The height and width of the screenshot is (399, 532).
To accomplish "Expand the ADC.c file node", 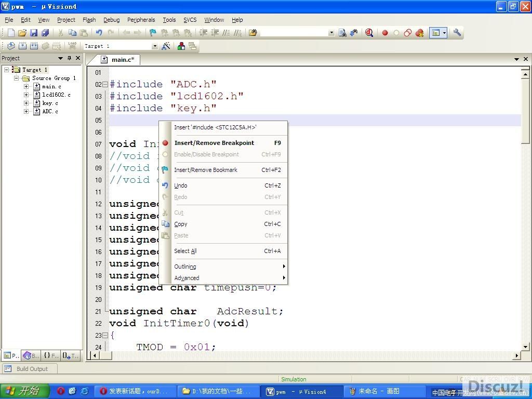I will click(x=26, y=111).
